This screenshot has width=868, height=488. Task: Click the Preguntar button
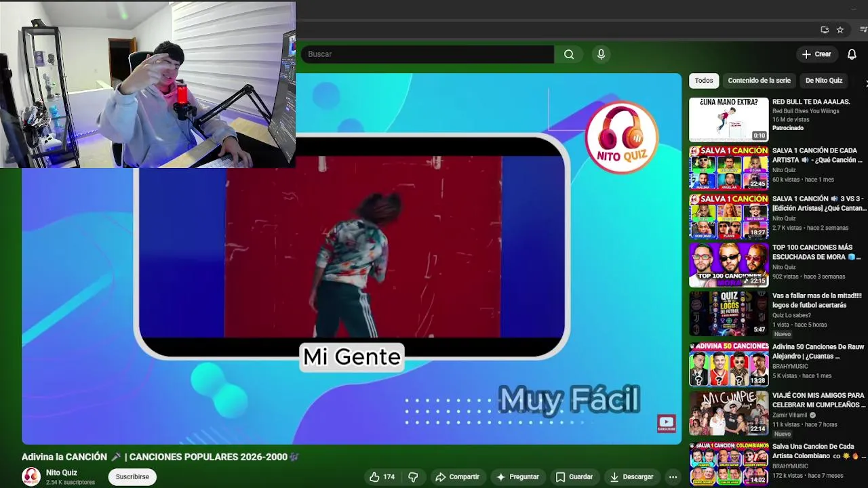tap(517, 477)
